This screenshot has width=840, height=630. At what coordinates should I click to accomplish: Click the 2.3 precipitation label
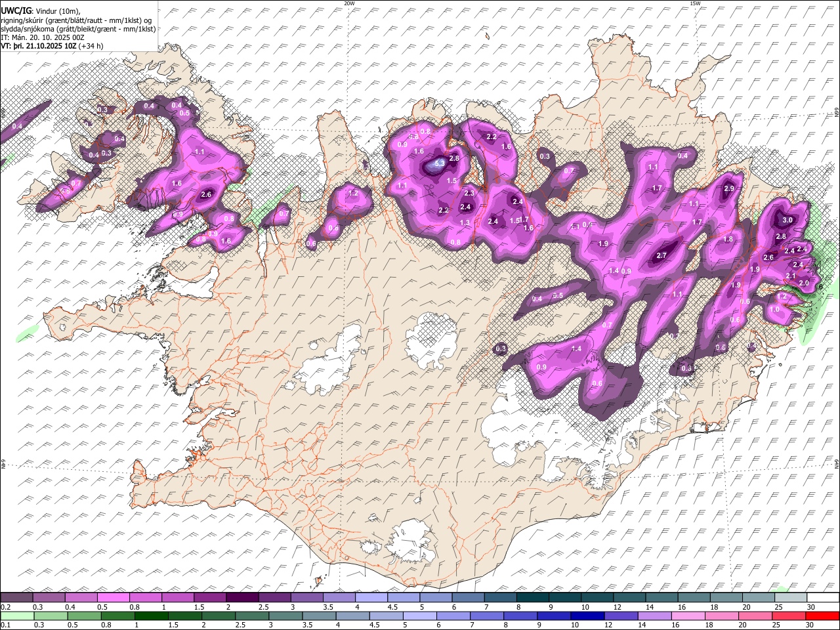click(469, 193)
